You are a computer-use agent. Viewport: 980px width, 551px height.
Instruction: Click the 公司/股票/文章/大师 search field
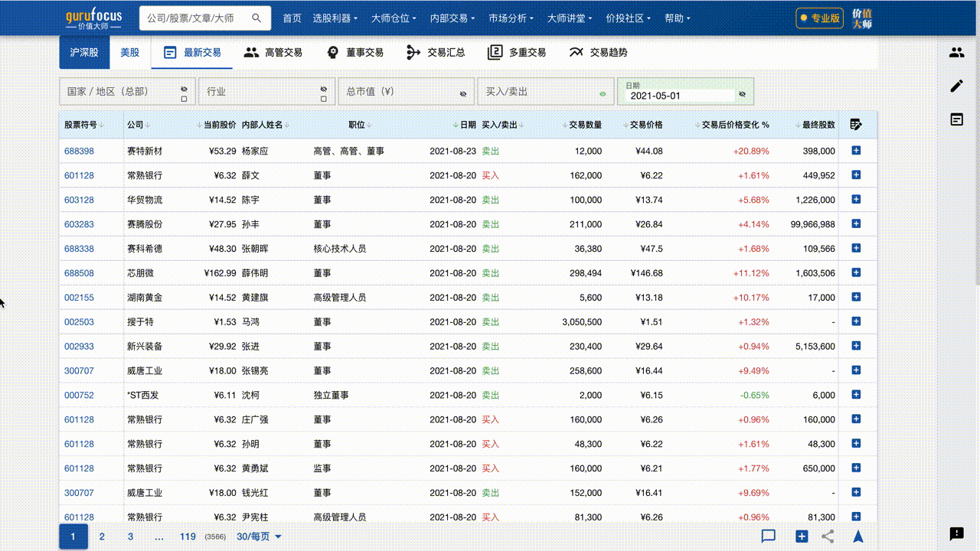click(x=194, y=18)
